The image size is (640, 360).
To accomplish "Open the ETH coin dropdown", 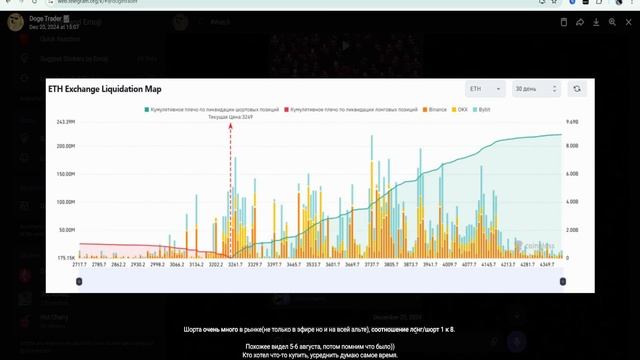I will pos(485,89).
